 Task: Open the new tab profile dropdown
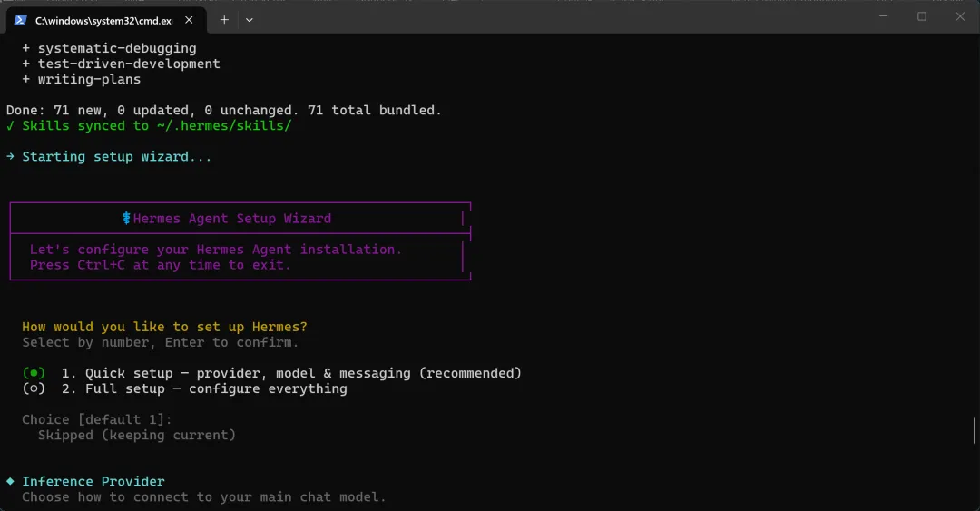coord(250,20)
